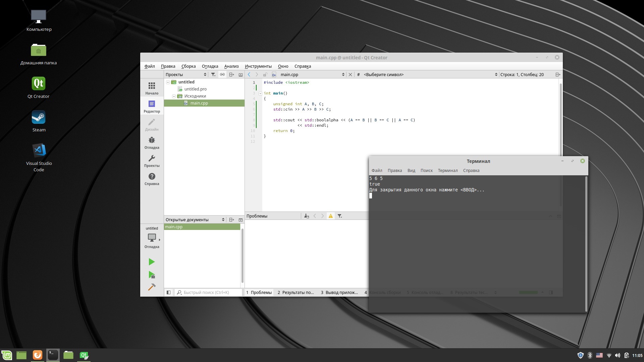This screenshot has width=644, height=362.
Task: Open the Инструменты menu
Action: (258, 66)
